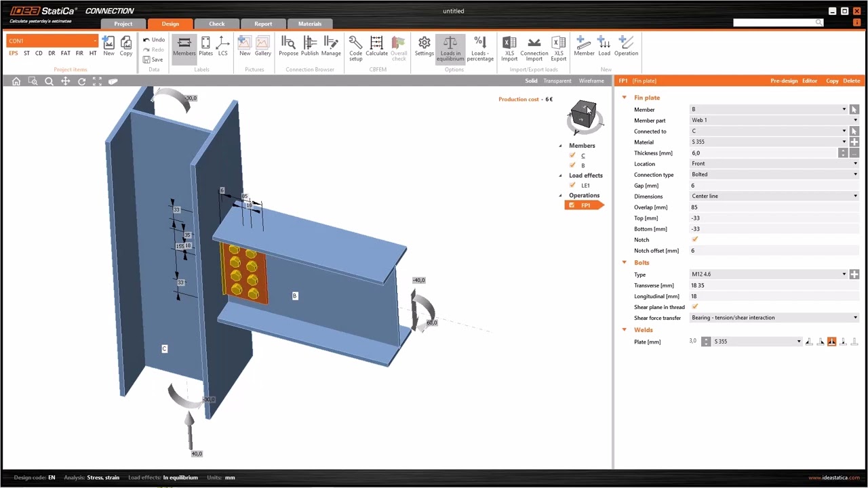Screen dimensions: 868x488
Task: Collapse the Fin plate section
Action: pyautogui.click(x=625, y=98)
